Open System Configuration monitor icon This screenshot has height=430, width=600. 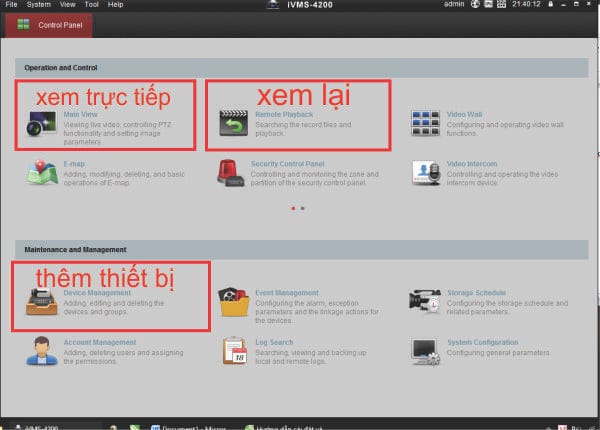click(x=426, y=352)
